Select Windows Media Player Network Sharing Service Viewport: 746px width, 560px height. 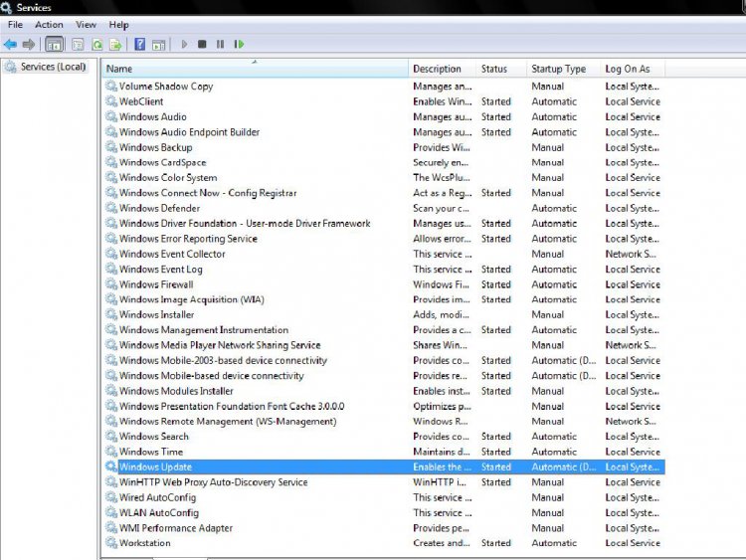pos(384,345)
